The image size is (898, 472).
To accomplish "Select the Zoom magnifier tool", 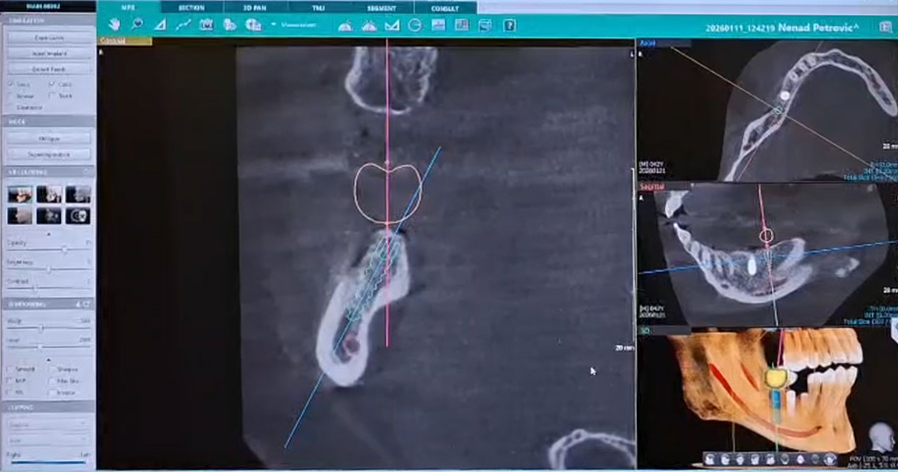I will (137, 25).
